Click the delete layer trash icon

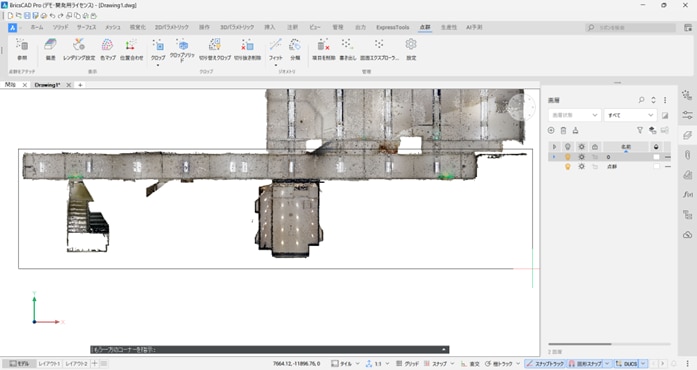563,130
